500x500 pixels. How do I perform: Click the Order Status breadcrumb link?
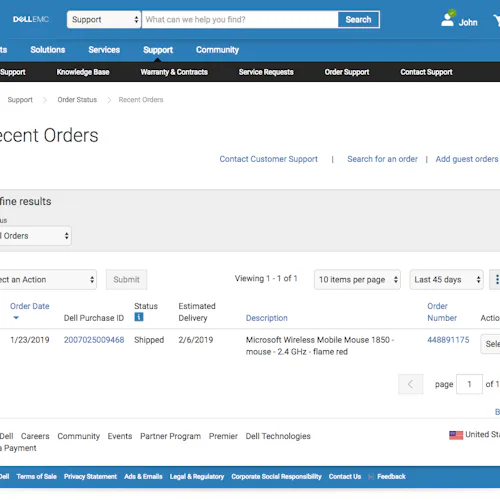pyautogui.click(x=77, y=100)
